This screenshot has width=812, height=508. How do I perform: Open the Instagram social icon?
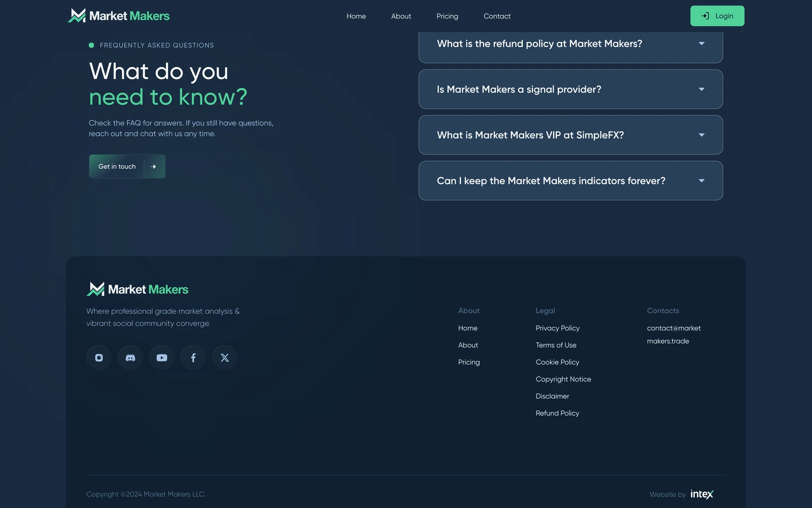tap(99, 358)
